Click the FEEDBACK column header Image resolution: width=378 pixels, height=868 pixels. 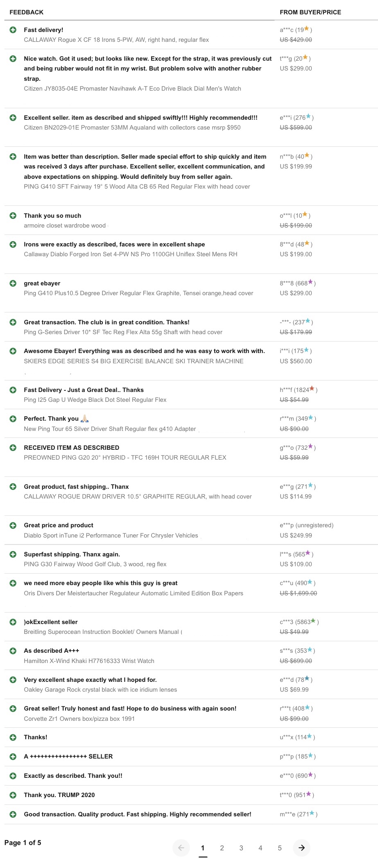pyautogui.click(x=27, y=12)
